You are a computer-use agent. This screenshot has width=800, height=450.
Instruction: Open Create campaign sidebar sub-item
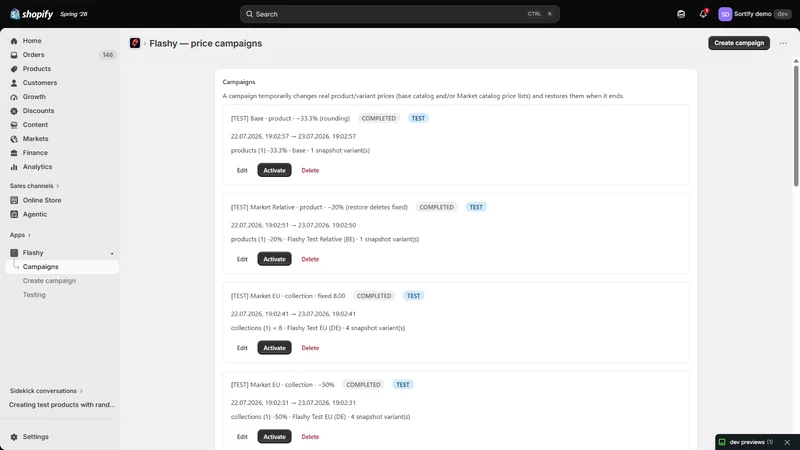pos(49,281)
